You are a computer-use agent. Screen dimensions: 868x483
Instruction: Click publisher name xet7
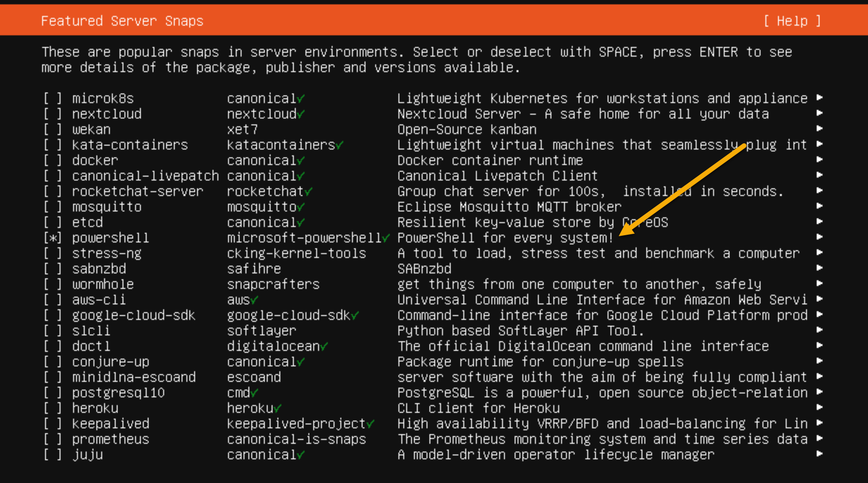pos(243,130)
